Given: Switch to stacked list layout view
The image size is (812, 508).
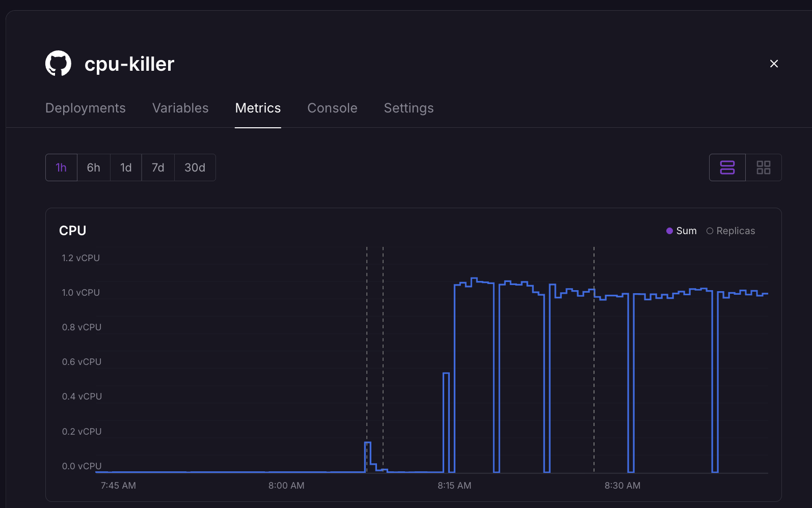Looking at the screenshot, I should click(x=727, y=167).
